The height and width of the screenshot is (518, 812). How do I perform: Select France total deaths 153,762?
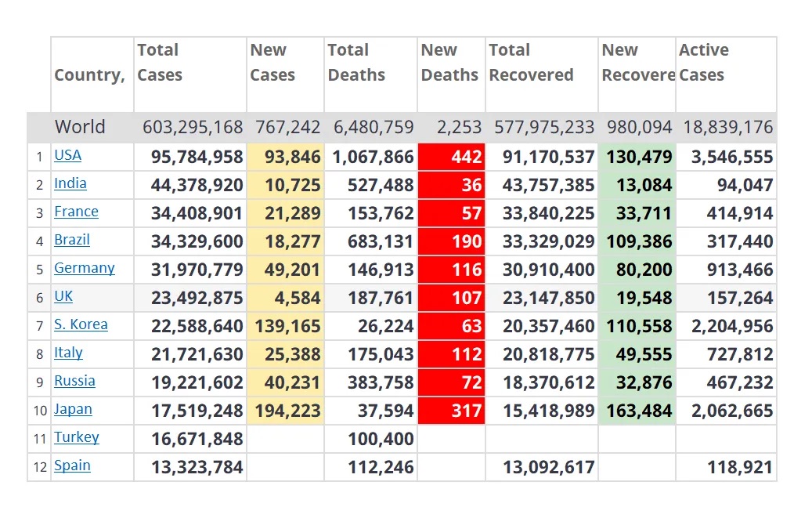point(381,214)
